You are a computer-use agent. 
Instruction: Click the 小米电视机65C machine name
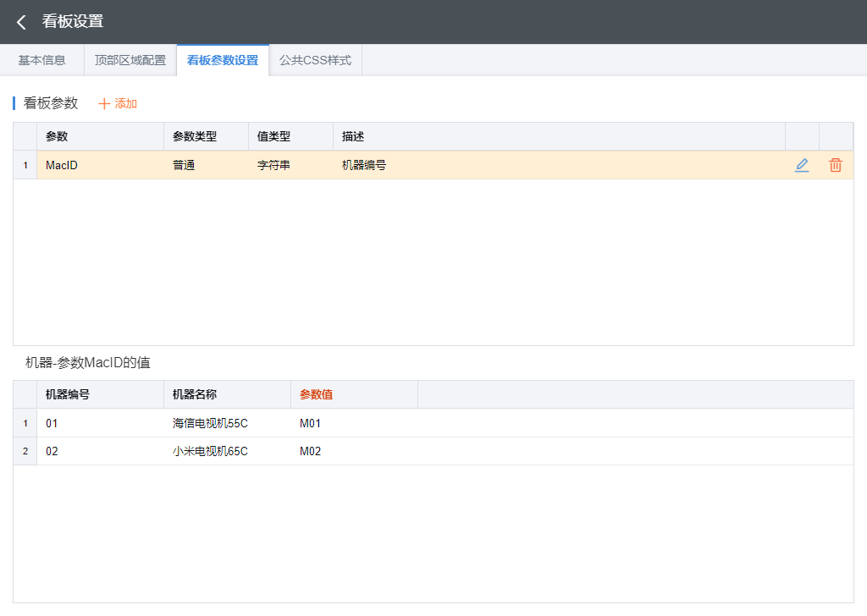[x=227, y=451]
